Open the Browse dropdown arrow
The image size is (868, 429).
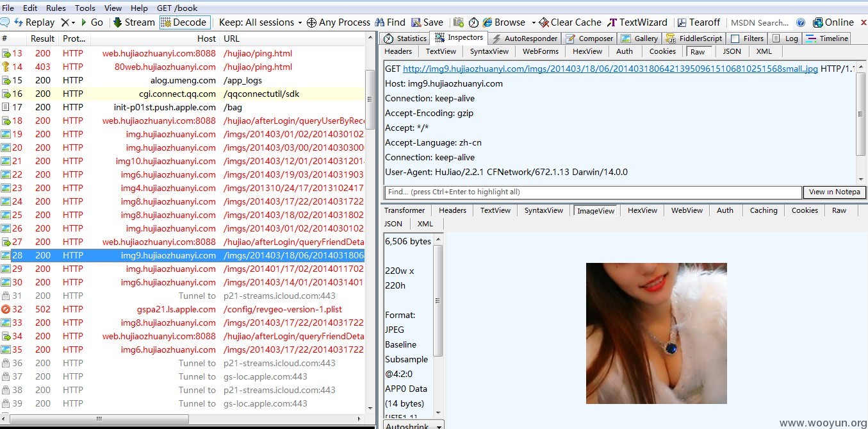[x=532, y=23]
